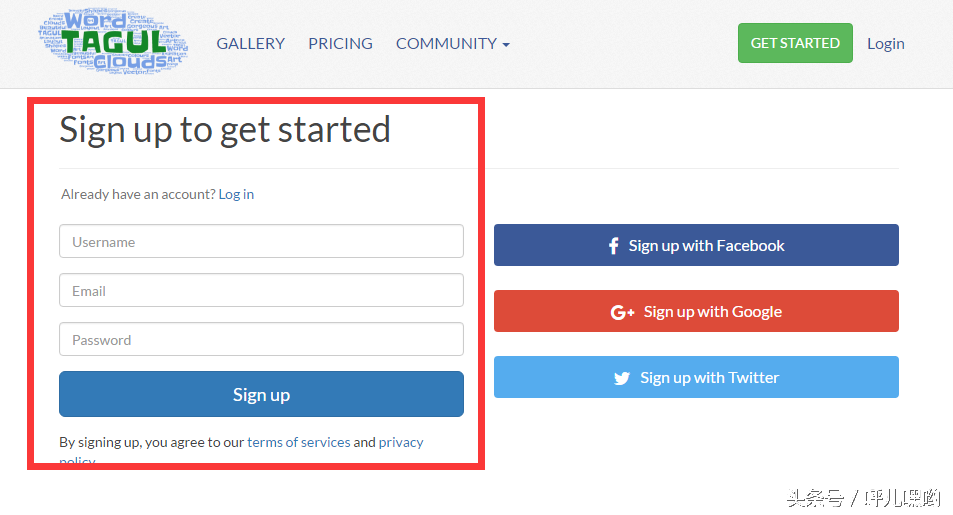This screenshot has height=515, width=953.
Task: Open the Pricing menu item
Action: 340,44
